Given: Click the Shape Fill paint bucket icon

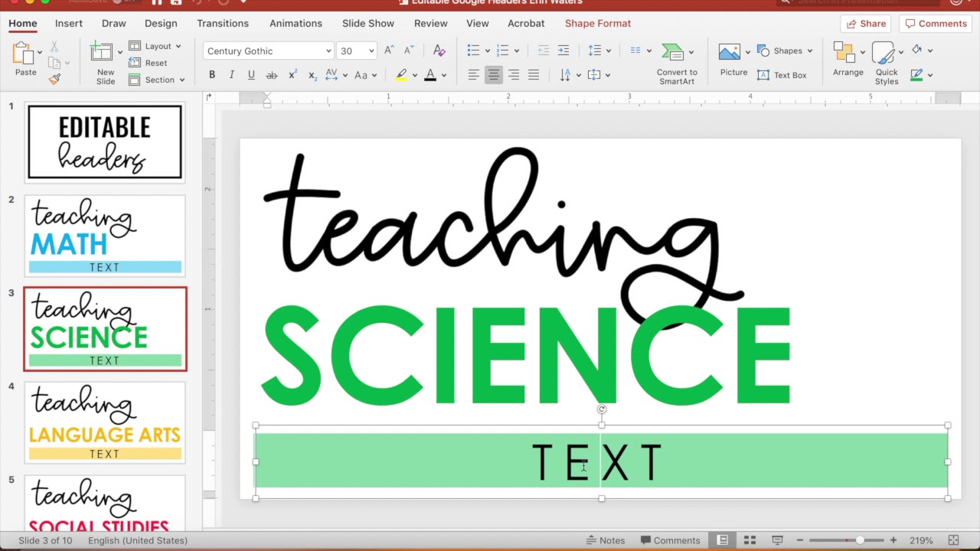Looking at the screenshot, I should 917,50.
